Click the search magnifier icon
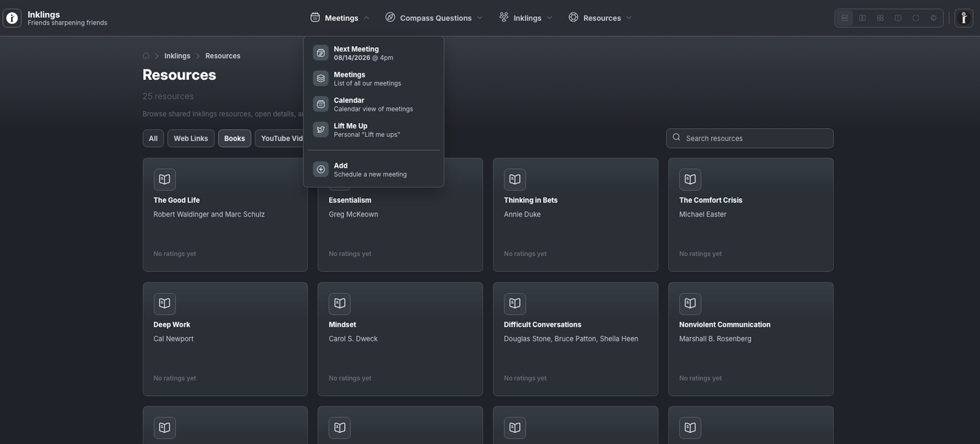Screen dimensions: 980x444 click(x=676, y=137)
